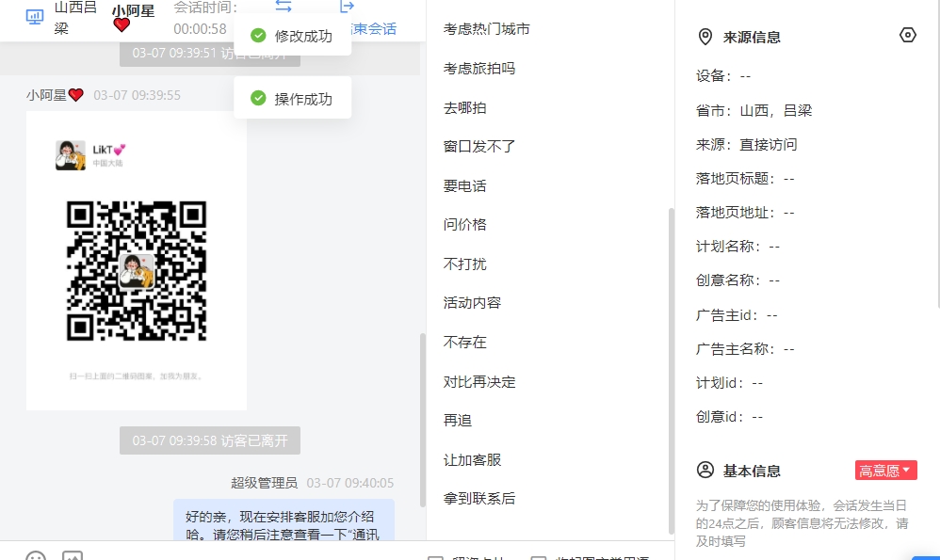Choose quick reply 不打扰
Viewport: 940px width, 560px height.
click(x=464, y=264)
